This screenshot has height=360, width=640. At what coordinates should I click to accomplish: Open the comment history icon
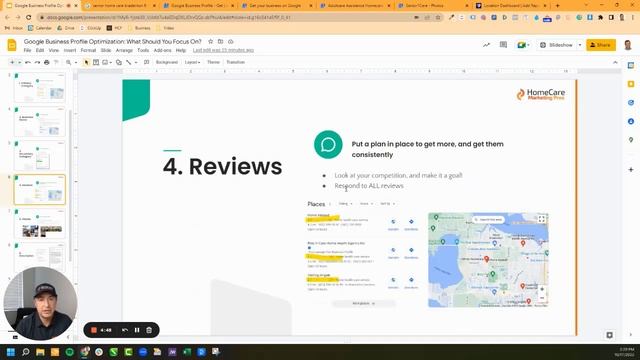coord(503,45)
